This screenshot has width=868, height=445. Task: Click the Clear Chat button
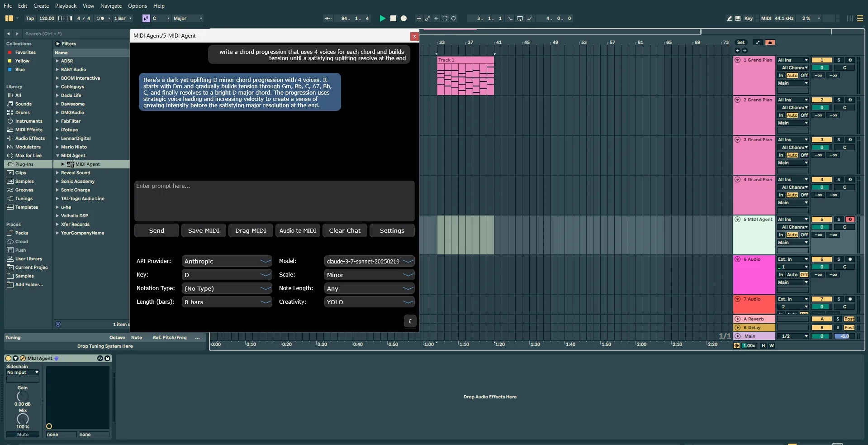pyautogui.click(x=344, y=230)
